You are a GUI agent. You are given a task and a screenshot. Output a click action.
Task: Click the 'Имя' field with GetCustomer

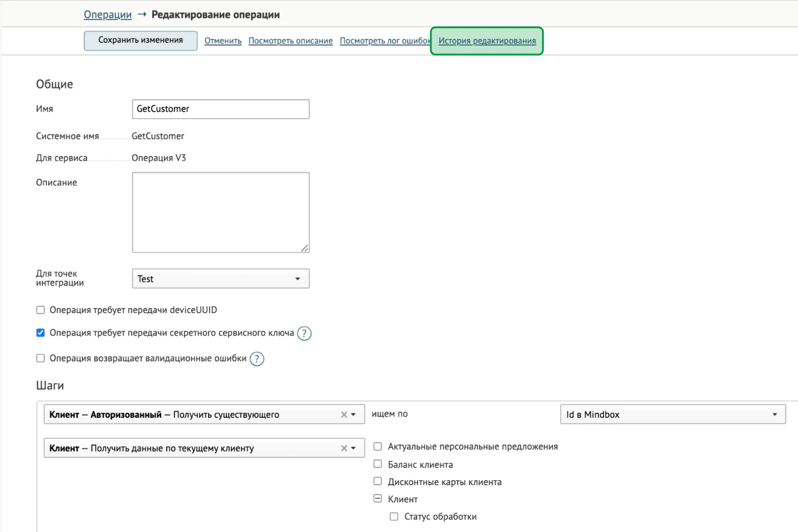pos(221,109)
